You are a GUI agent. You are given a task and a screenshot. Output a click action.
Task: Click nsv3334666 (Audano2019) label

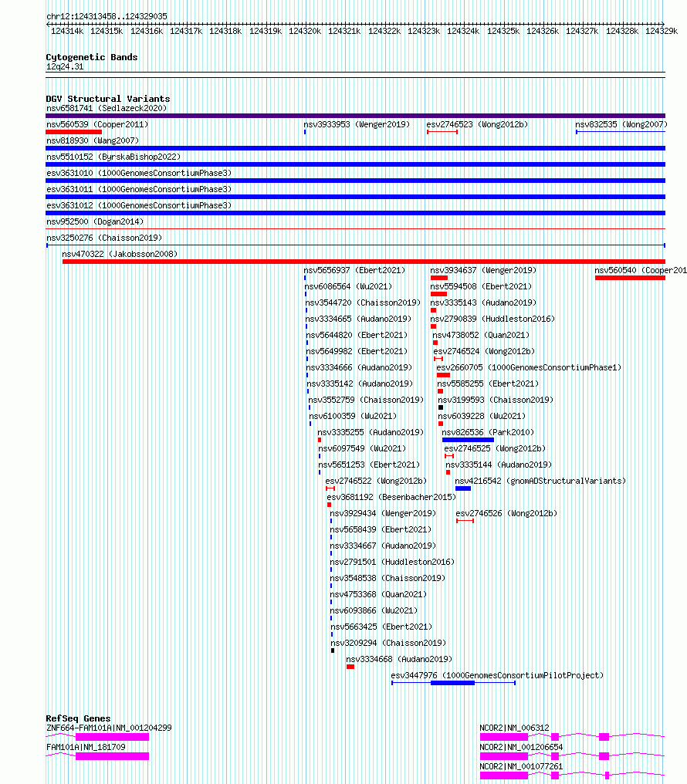pyautogui.click(x=359, y=367)
